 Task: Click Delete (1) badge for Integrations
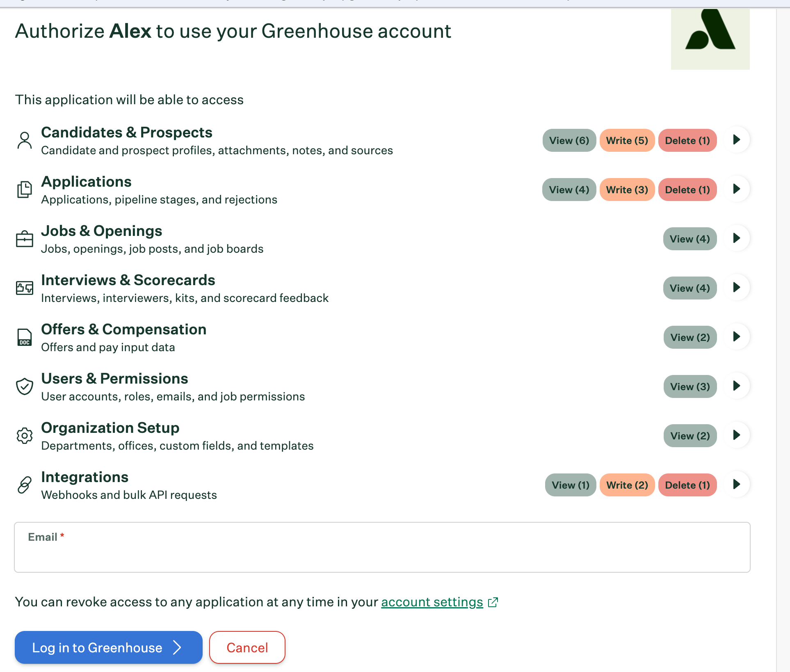[x=687, y=485]
